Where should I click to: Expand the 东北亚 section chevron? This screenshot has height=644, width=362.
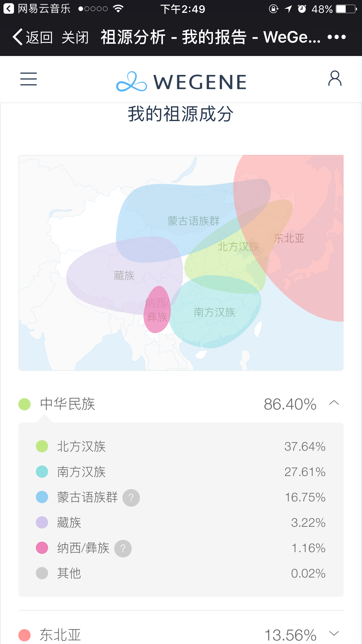[334, 633]
